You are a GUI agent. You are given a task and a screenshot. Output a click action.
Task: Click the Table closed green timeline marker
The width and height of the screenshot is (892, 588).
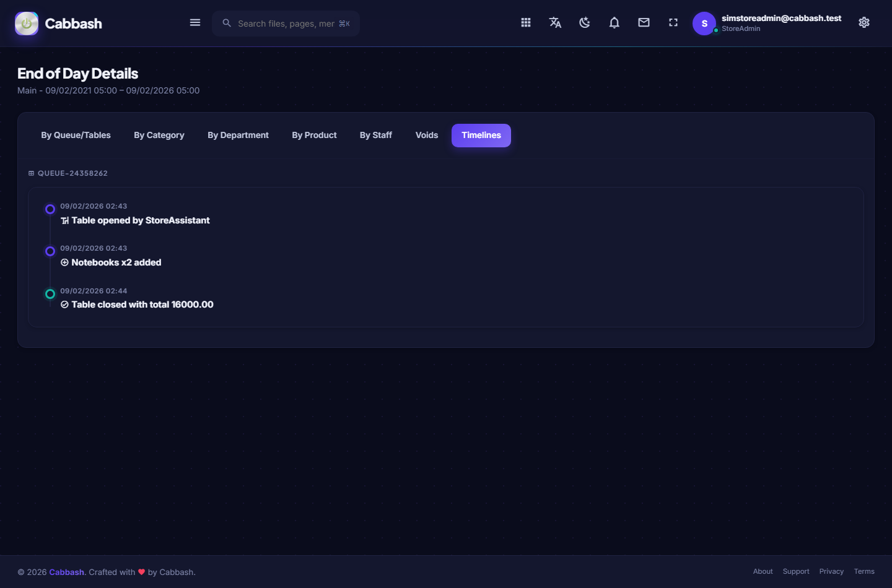click(50, 294)
